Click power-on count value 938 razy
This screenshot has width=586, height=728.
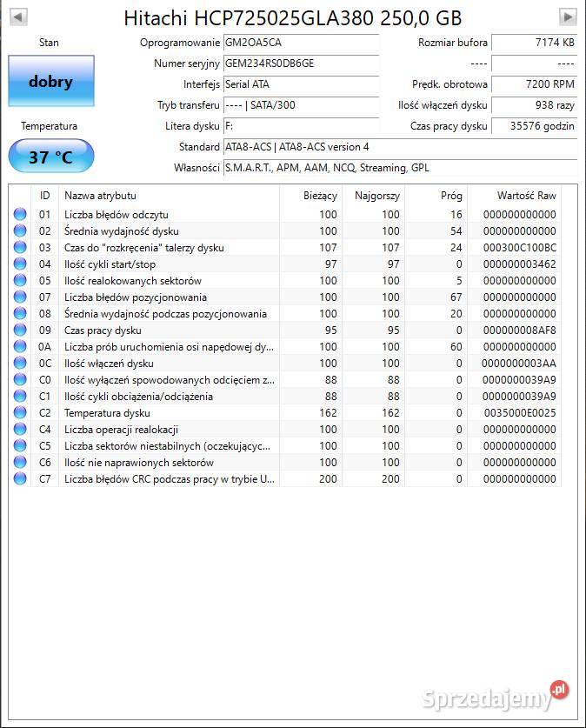534,105
